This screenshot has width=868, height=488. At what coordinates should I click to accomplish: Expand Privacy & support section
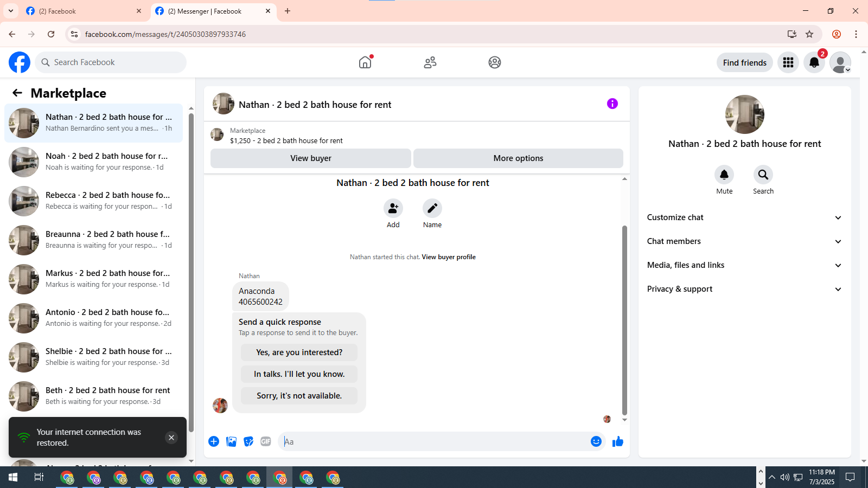(x=744, y=289)
